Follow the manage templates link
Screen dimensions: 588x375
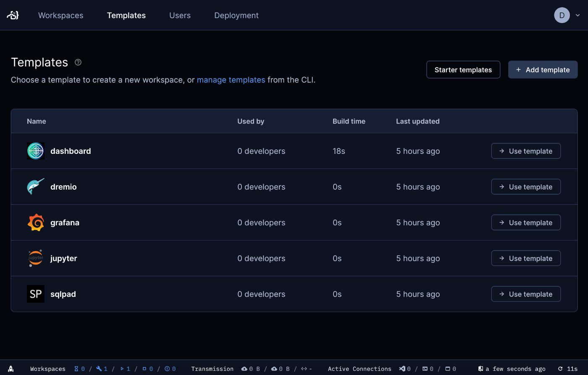pos(231,80)
